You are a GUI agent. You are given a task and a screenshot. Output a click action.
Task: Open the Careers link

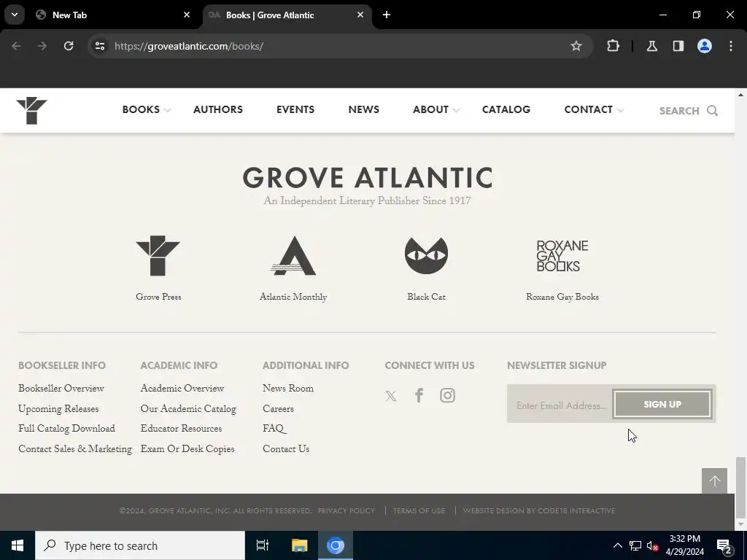[278, 409]
